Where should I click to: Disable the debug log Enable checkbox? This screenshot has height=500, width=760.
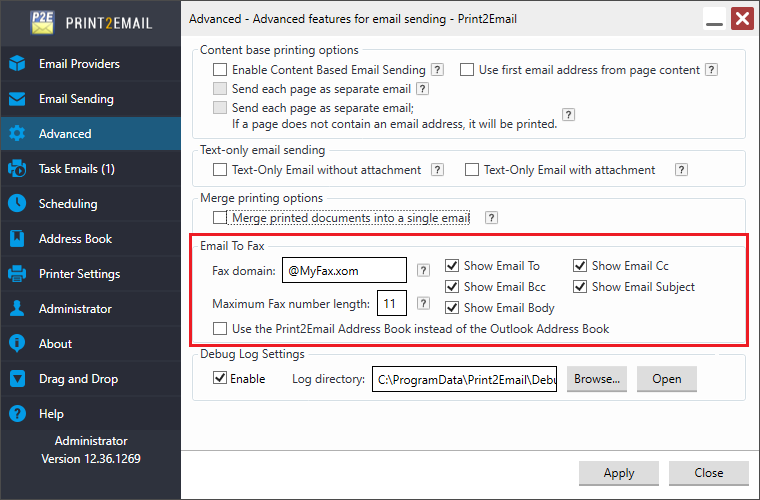[x=220, y=379]
